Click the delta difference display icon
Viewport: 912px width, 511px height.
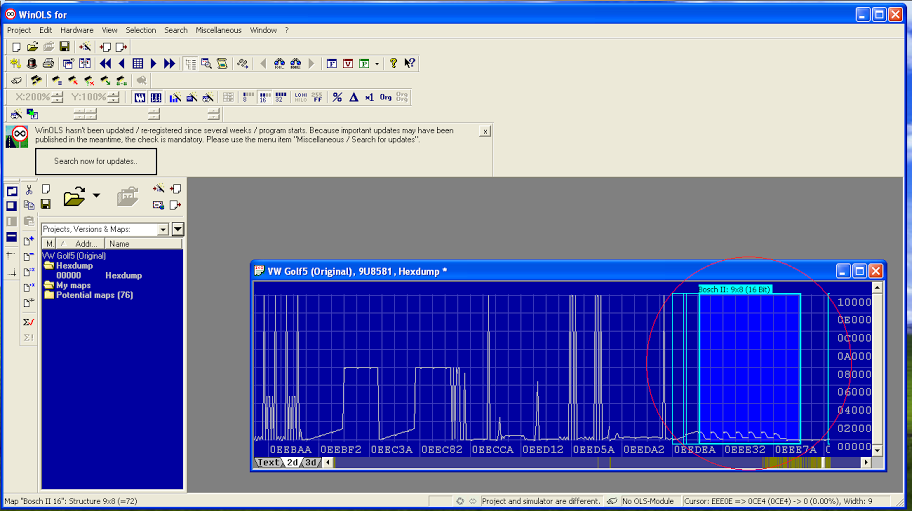(353, 97)
